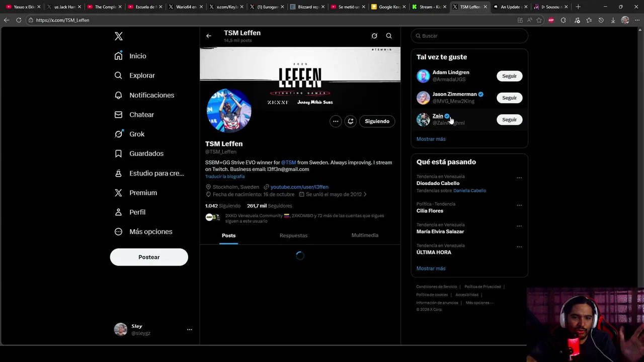
Task: Open Perfil person icon
Action: pyautogui.click(x=118, y=212)
